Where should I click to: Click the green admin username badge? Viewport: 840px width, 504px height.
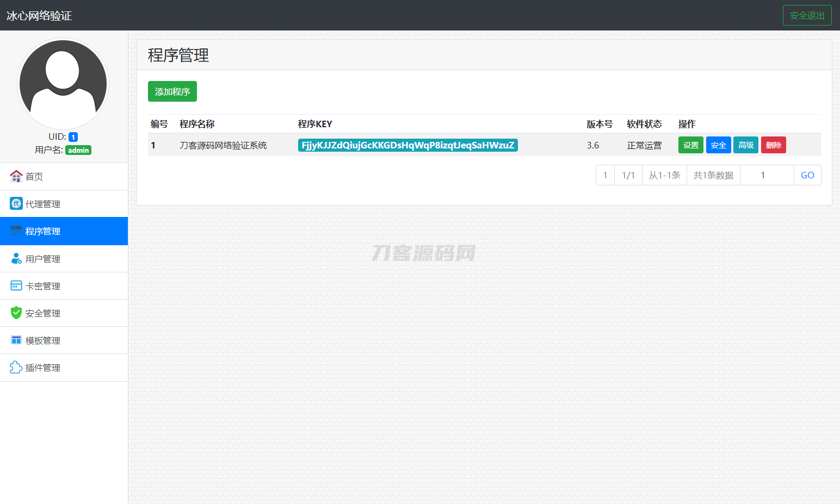78,150
